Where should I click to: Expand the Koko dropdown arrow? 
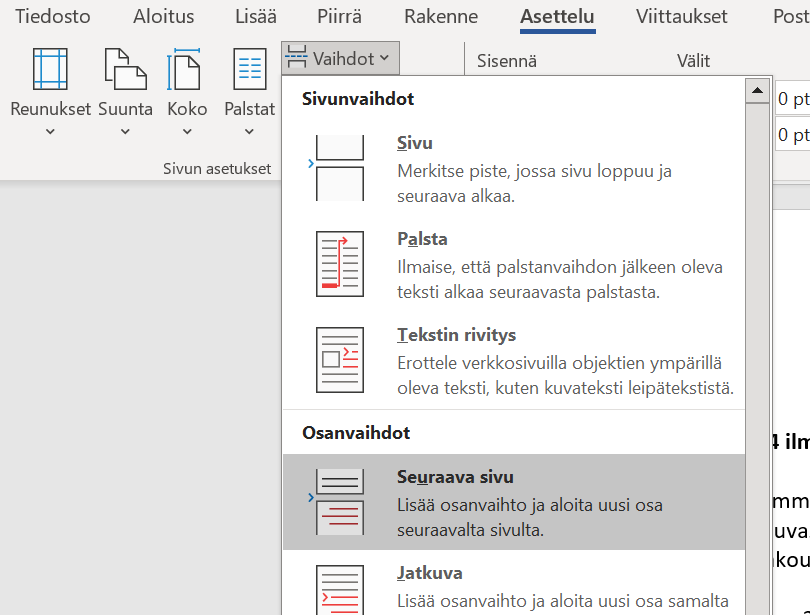point(187,130)
